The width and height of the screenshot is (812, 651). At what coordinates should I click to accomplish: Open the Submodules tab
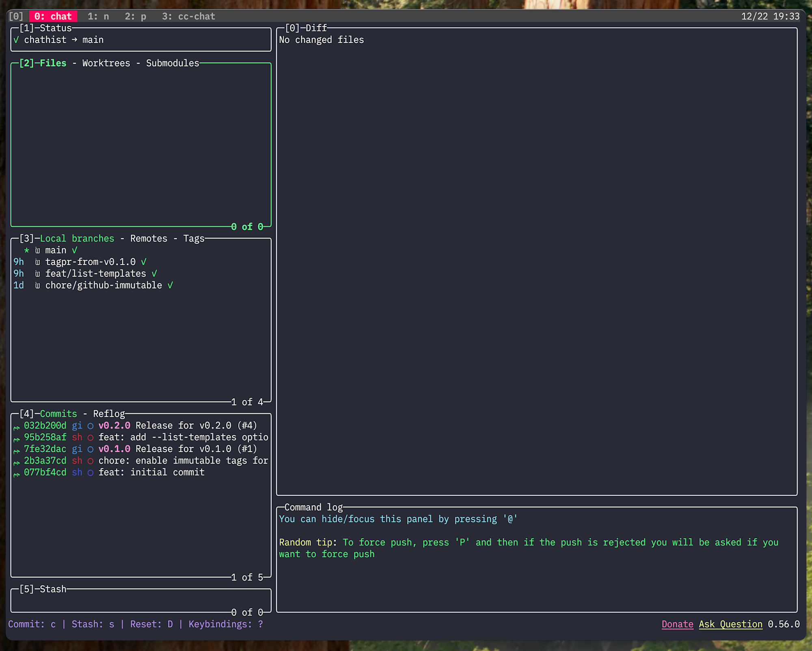[x=173, y=63]
